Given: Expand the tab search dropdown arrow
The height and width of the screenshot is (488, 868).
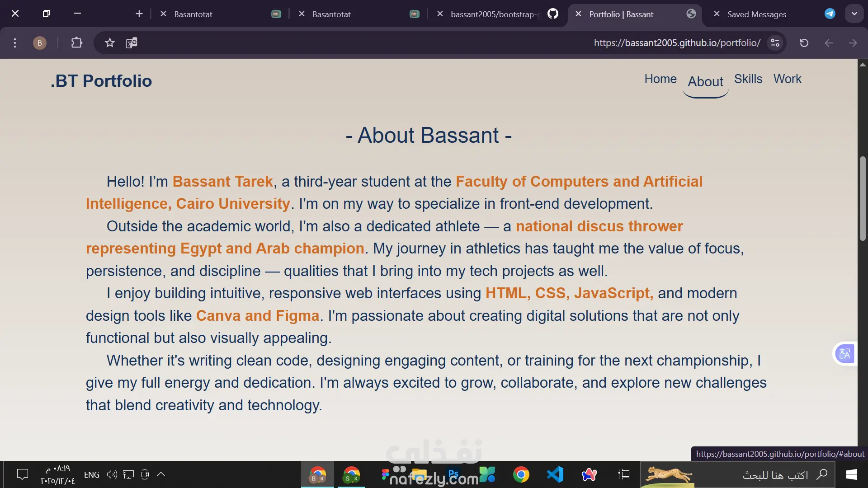Looking at the screenshot, I should coord(854,14).
